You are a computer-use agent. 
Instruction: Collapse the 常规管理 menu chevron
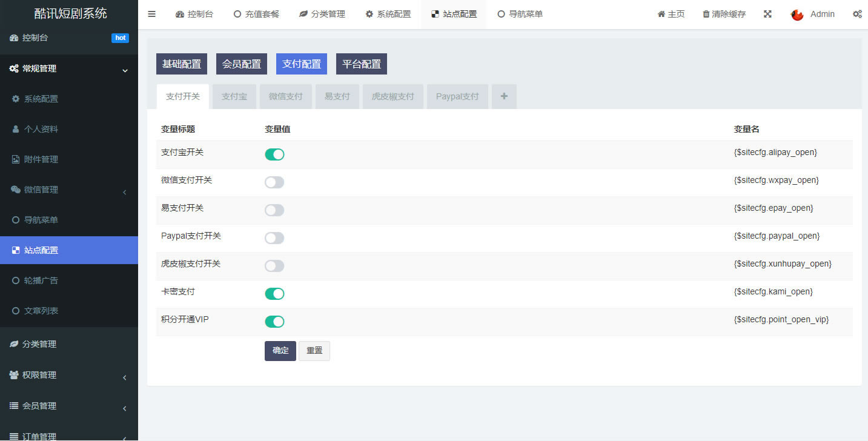pyautogui.click(x=125, y=70)
